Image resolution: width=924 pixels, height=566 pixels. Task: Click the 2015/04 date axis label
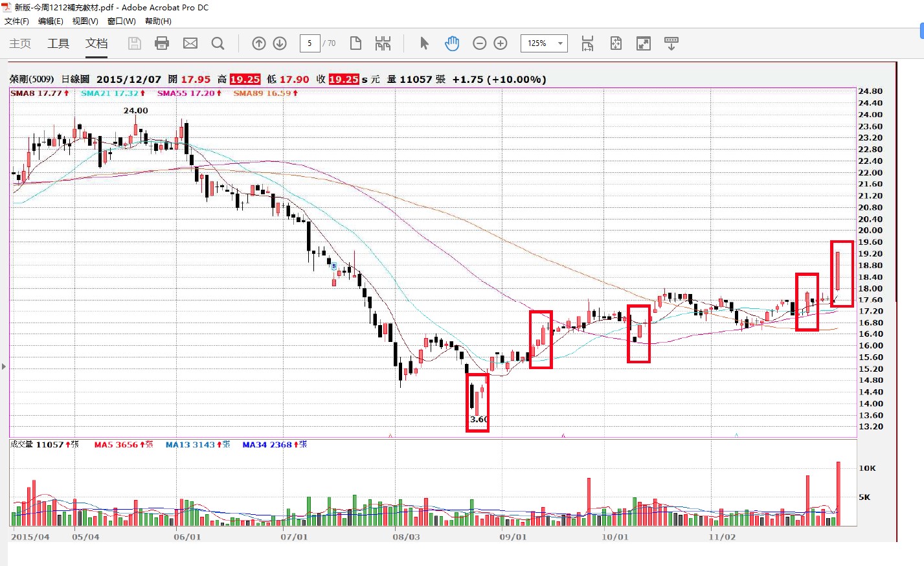(x=30, y=537)
